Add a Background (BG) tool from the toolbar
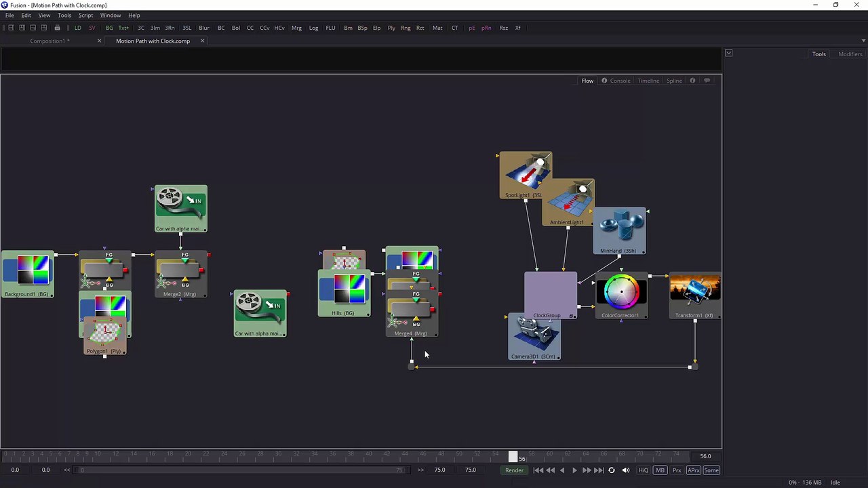Image resolution: width=868 pixels, height=488 pixels. point(109,28)
